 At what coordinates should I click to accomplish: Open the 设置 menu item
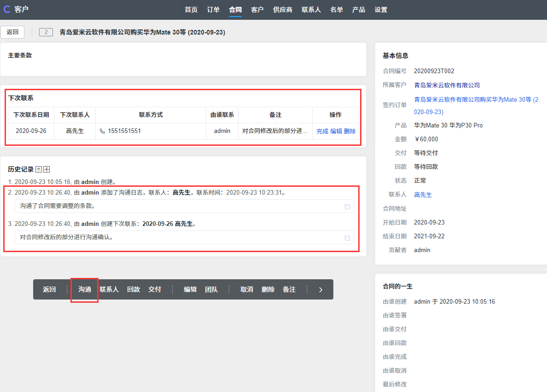[x=381, y=10]
